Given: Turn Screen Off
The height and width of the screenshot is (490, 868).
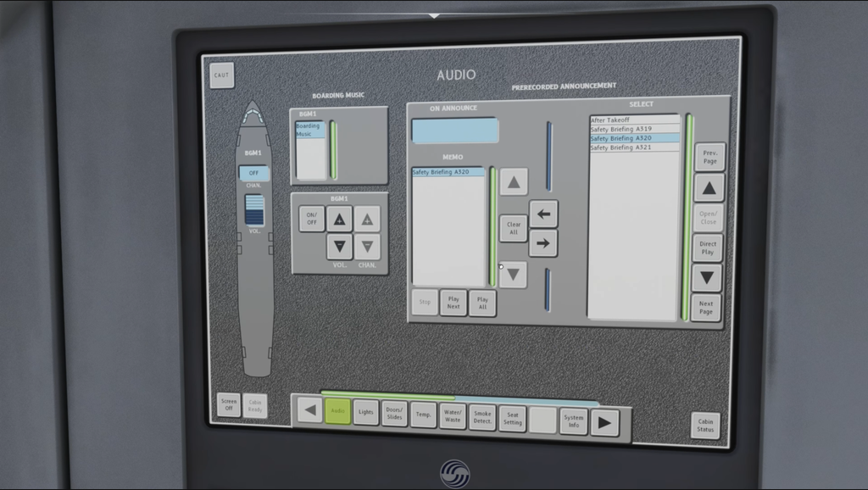Looking at the screenshot, I should 229,404.
